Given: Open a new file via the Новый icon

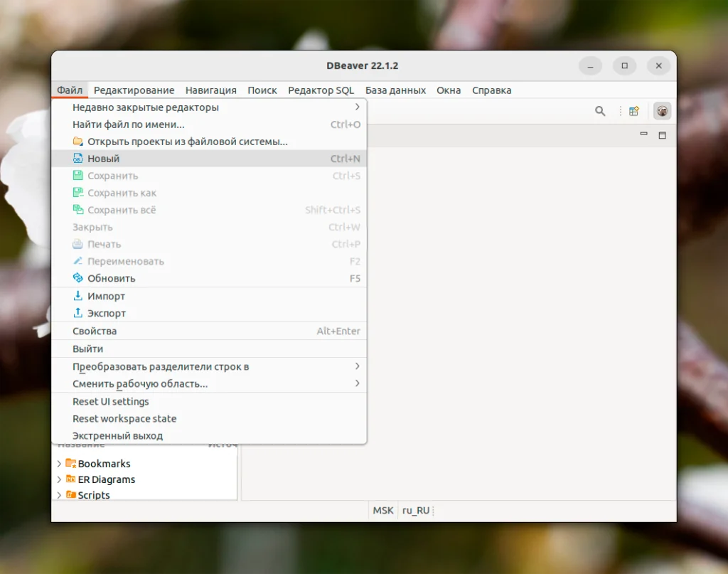Looking at the screenshot, I should 78,158.
